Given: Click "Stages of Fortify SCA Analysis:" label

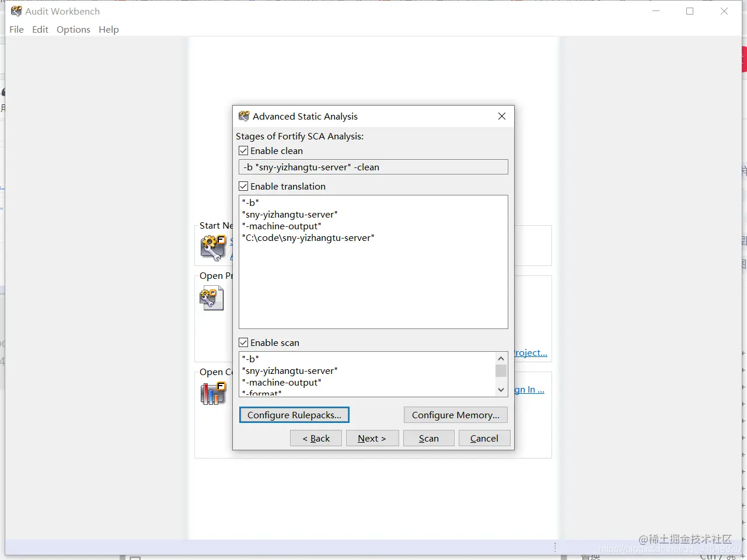Looking at the screenshot, I should (x=299, y=136).
